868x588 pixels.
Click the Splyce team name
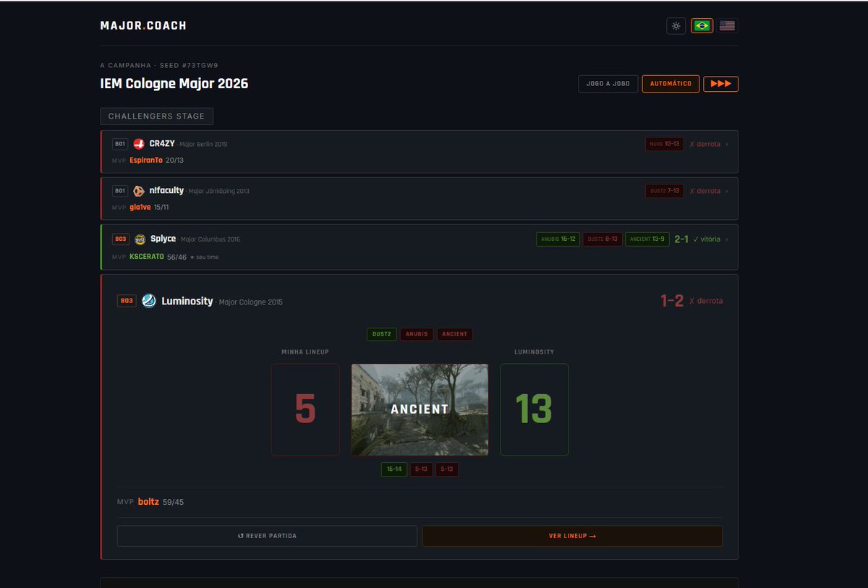click(163, 239)
